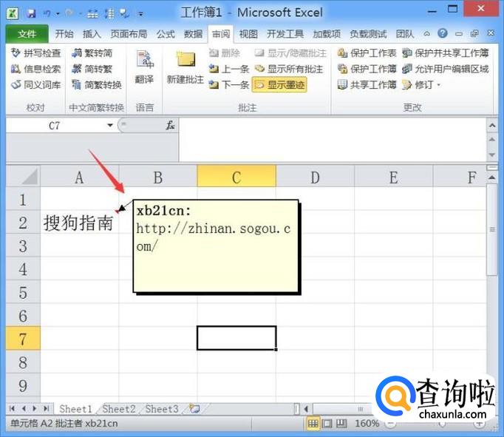Switch to the 视图 tab
The image size is (504, 437).
pos(248,34)
